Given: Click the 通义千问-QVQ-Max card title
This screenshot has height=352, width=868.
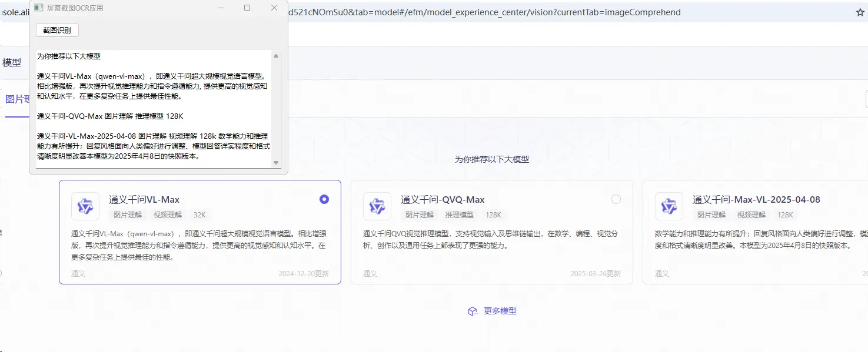Looking at the screenshot, I should point(443,200).
